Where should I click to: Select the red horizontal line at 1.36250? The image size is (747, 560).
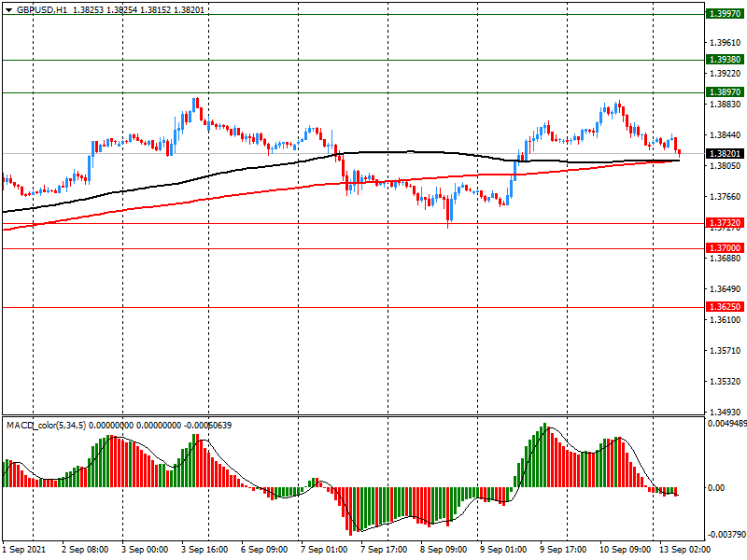pyautogui.click(x=353, y=308)
